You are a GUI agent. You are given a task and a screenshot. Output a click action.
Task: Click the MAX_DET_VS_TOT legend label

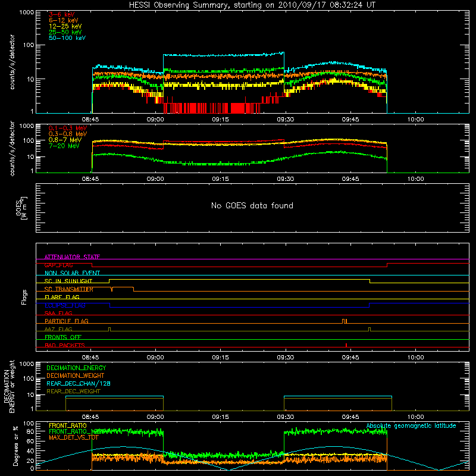coord(74,437)
